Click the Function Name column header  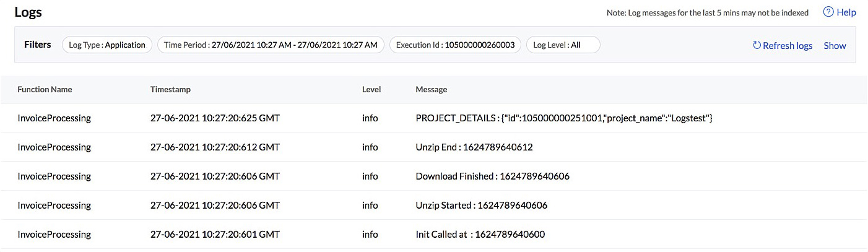click(x=45, y=89)
